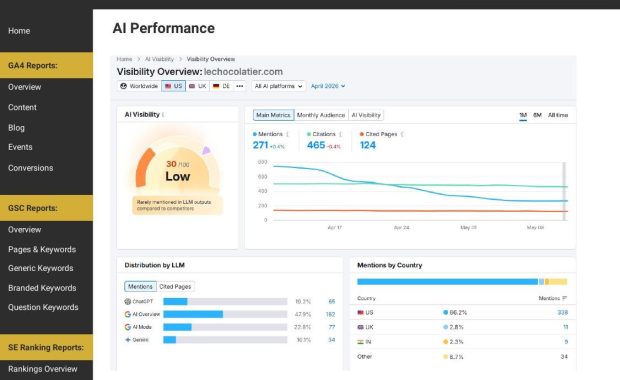Select the 6M time range
The width and height of the screenshot is (620, 380).
pos(537,115)
